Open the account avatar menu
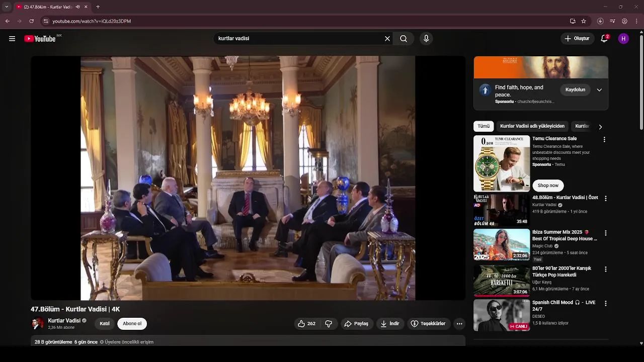The width and height of the screenshot is (644, 362). coord(623,39)
